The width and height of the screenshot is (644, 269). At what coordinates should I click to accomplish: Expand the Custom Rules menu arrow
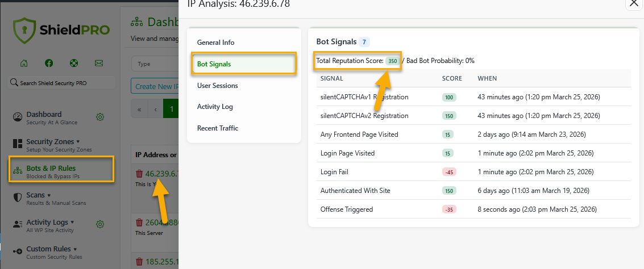(x=75, y=249)
